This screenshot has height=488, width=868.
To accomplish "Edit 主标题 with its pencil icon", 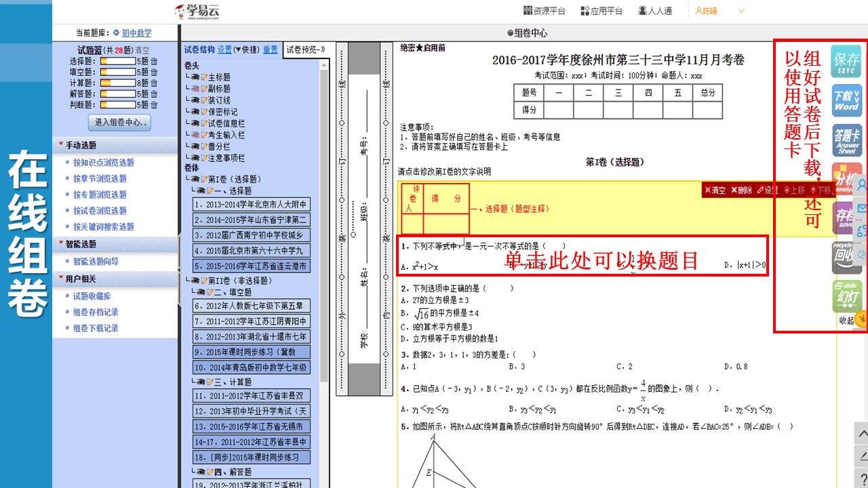I will point(204,77).
